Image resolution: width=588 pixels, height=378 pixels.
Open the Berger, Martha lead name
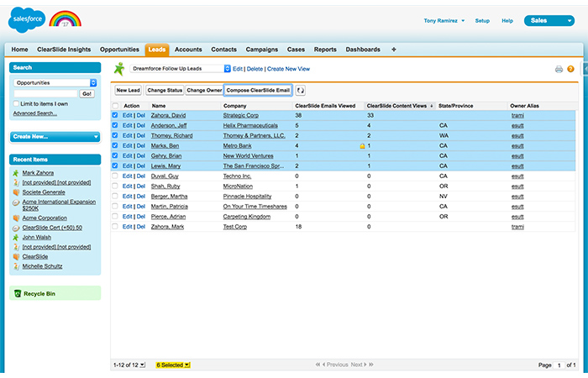click(169, 197)
